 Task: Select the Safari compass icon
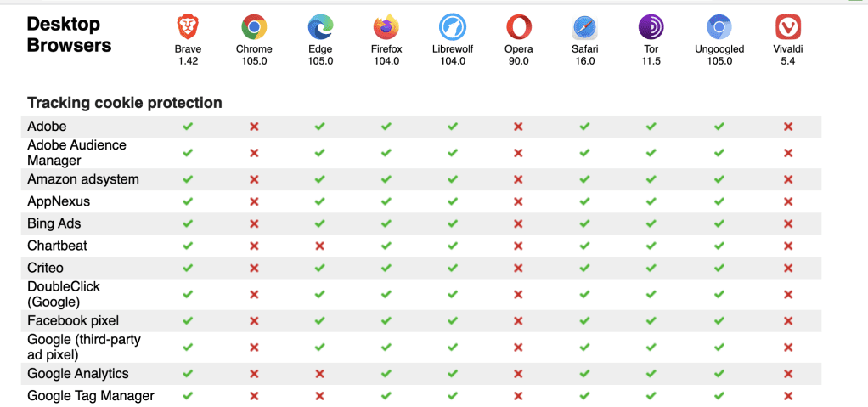tap(585, 27)
